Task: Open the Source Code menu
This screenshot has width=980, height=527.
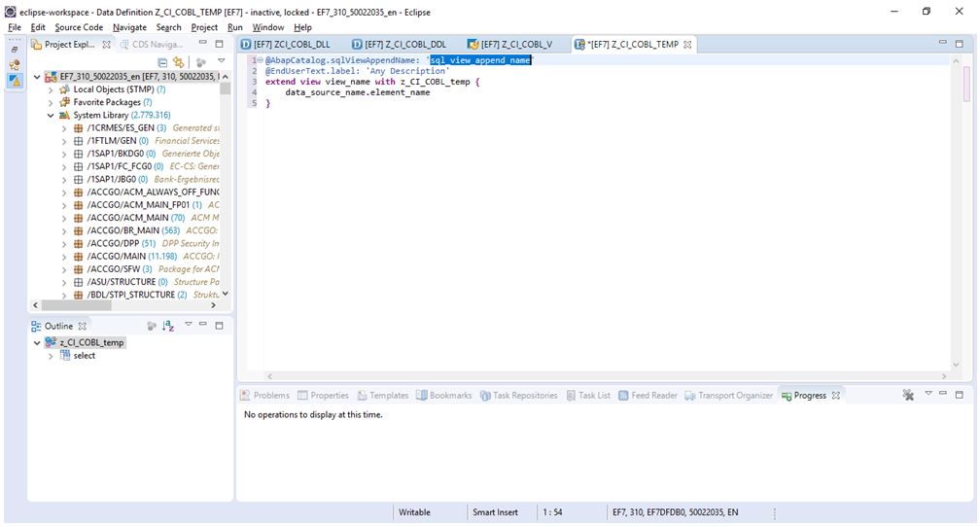Action: [x=79, y=27]
